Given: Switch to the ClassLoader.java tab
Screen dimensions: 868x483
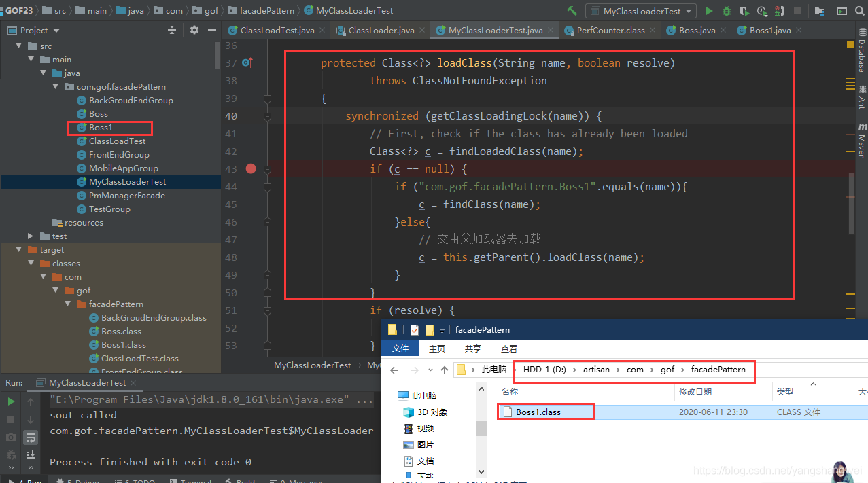Looking at the screenshot, I should pos(381,31).
